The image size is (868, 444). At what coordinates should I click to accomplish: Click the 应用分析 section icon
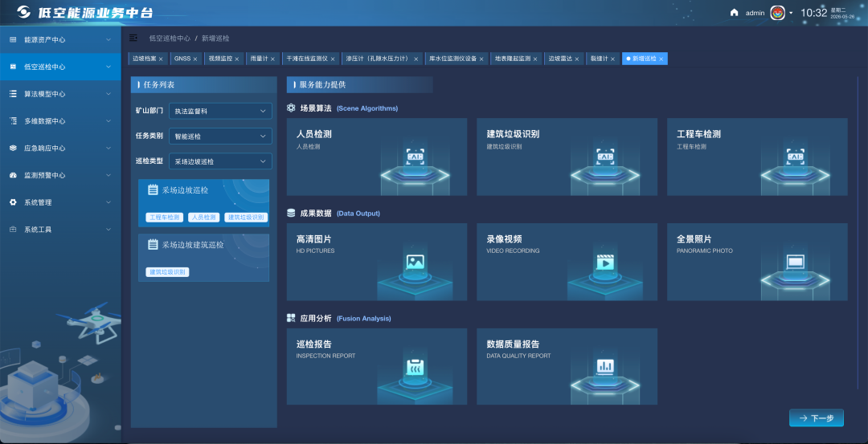[x=291, y=318]
